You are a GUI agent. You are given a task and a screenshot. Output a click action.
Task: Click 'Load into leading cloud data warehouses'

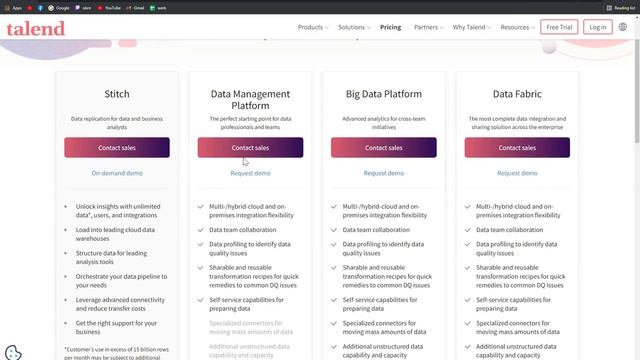(115, 234)
